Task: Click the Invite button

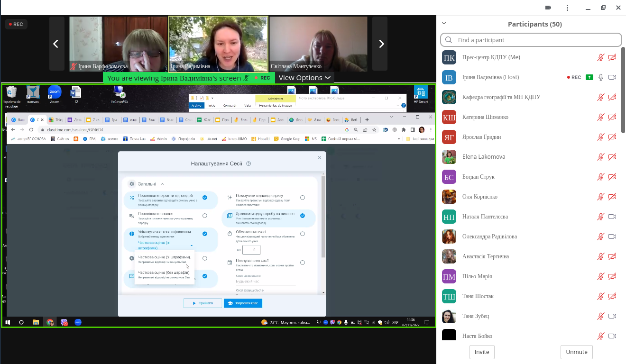Action: [482, 352]
